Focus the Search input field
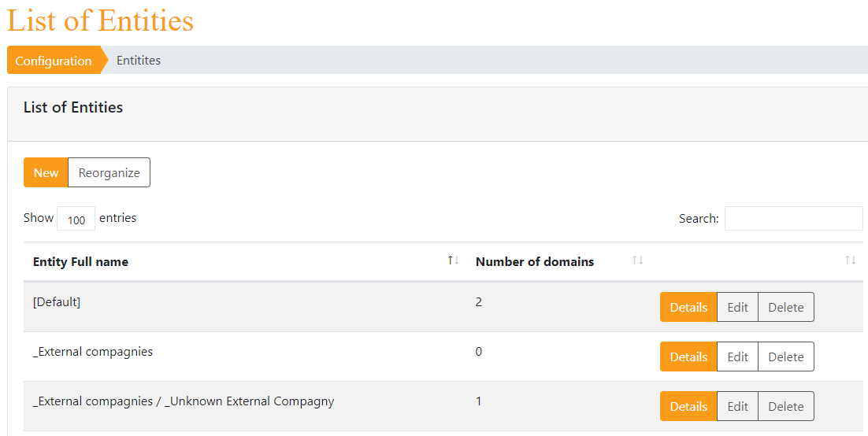Viewport: 868px width, 436px height. click(x=793, y=219)
